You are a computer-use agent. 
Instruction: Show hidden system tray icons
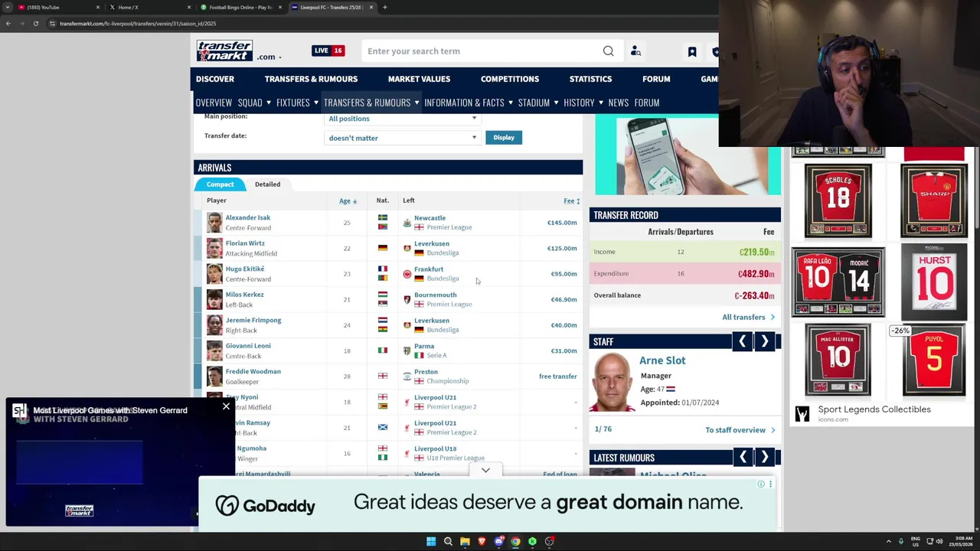pyautogui.click(x=888, y=541)
